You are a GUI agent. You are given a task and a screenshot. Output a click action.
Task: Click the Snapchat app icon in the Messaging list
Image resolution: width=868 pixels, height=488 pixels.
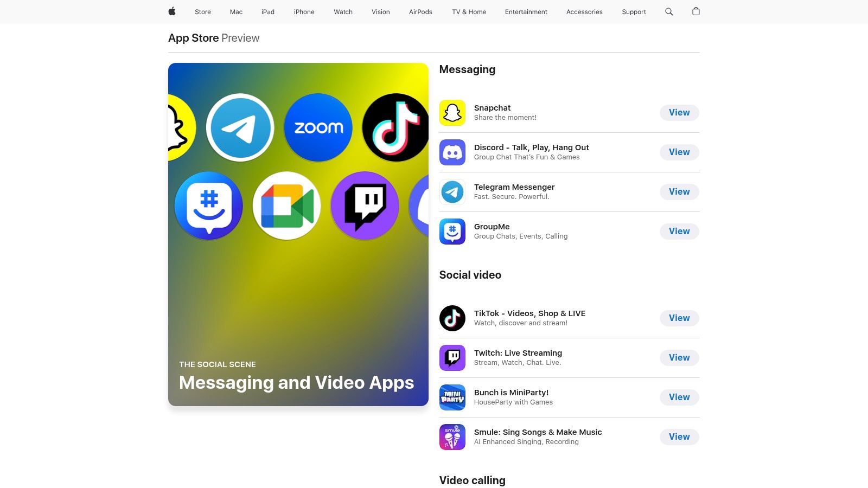pos(452,113)
